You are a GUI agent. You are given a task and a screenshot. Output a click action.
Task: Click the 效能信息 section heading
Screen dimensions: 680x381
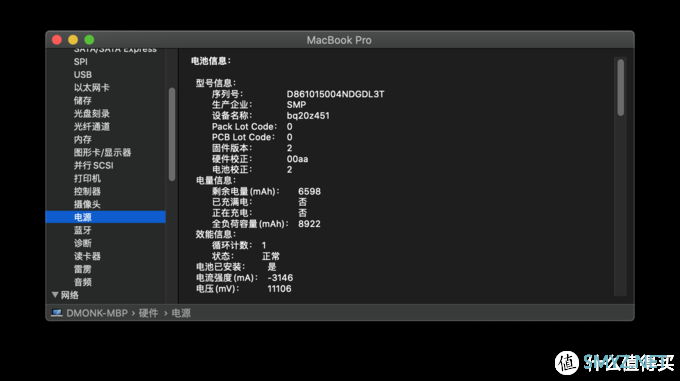[216, 234]
